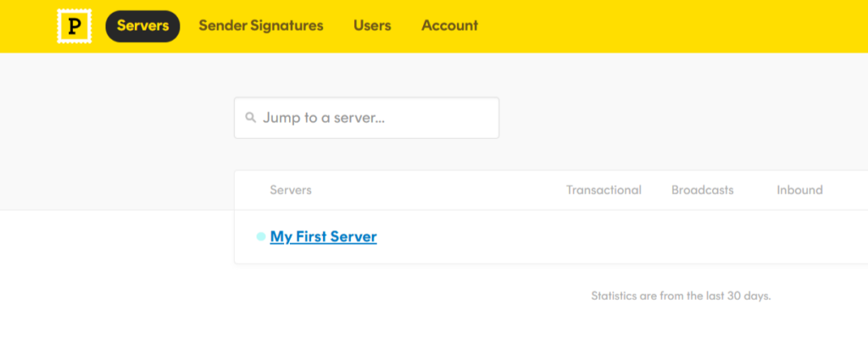Click the Servers column header
Viewport: 868px width, 360px height.
coord(291,190)
